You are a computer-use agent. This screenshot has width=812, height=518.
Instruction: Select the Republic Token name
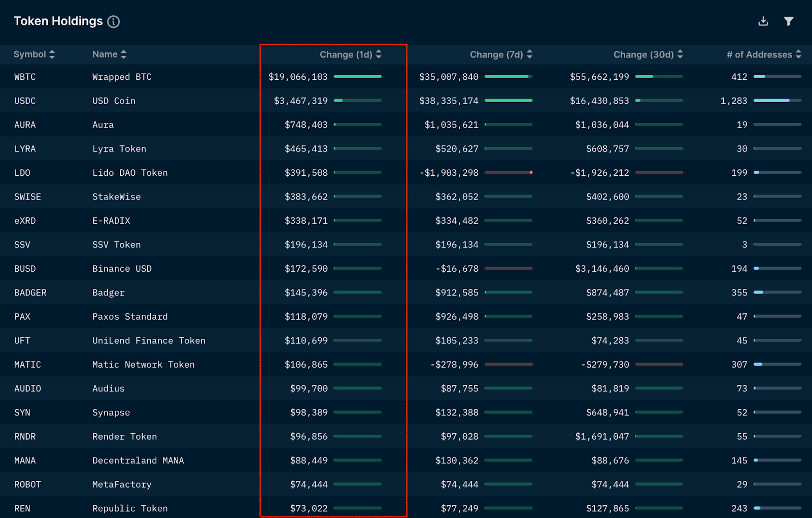point(130,508)
